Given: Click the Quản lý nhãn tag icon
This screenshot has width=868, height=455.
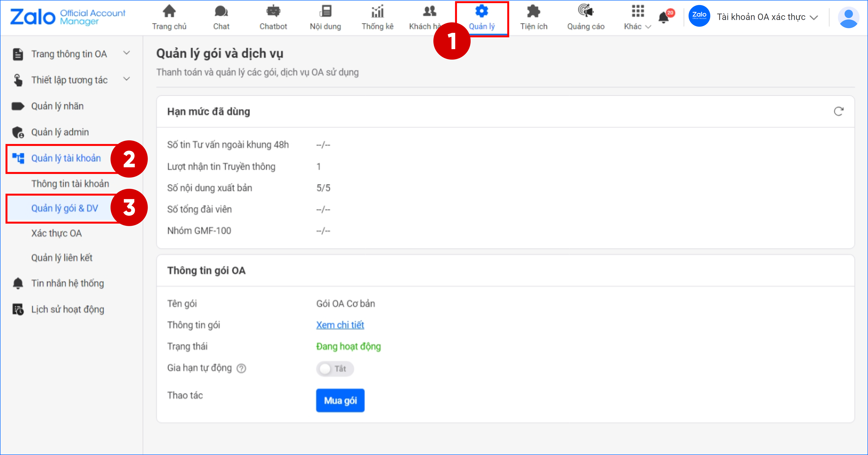Looking at the screenshot, I should [x=18, y=107].
